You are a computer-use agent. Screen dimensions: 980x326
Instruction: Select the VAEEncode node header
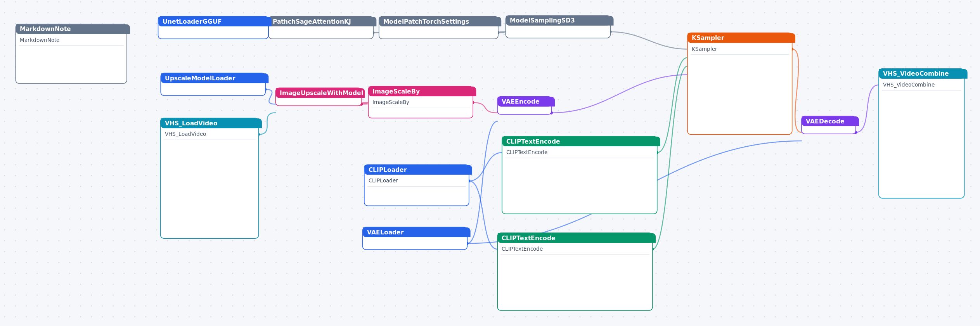tap(526, 102)
